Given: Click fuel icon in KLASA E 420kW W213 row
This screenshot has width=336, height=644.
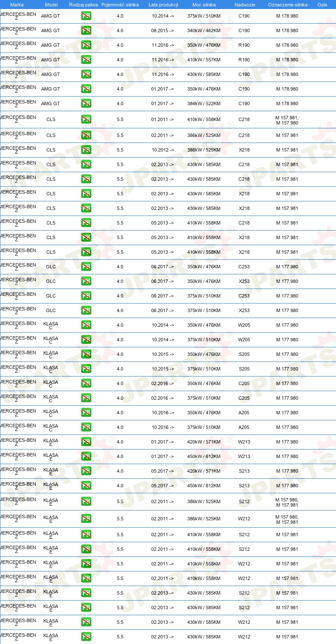Looking at the screenshot, I should coord(86,442).
